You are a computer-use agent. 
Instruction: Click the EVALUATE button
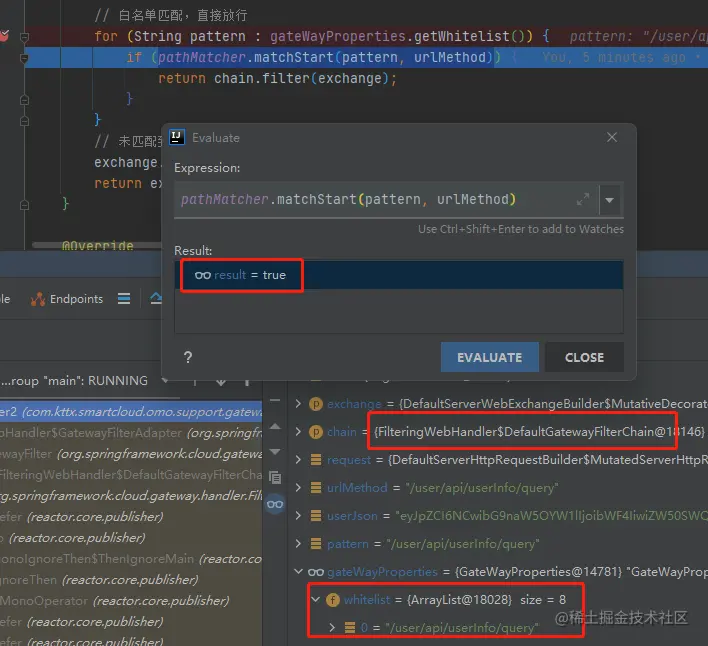coord(489,357)
